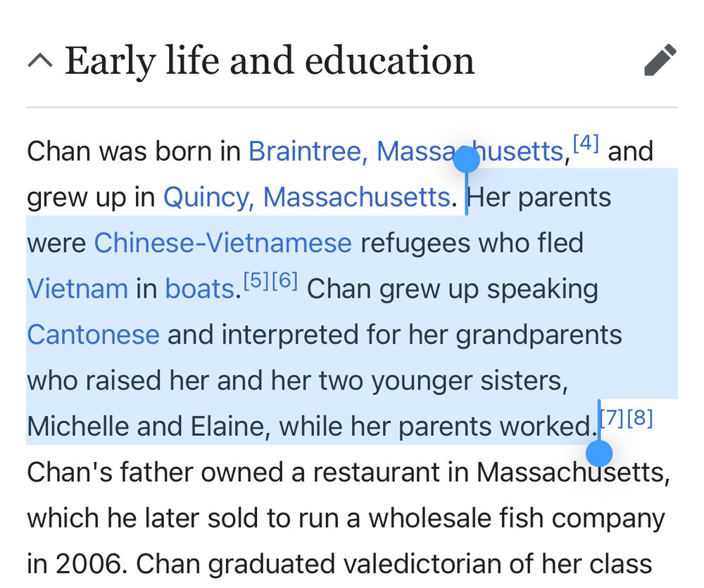The image size is (704, 588).
Task: Tap the selection start handle
Action: [467, 159]
